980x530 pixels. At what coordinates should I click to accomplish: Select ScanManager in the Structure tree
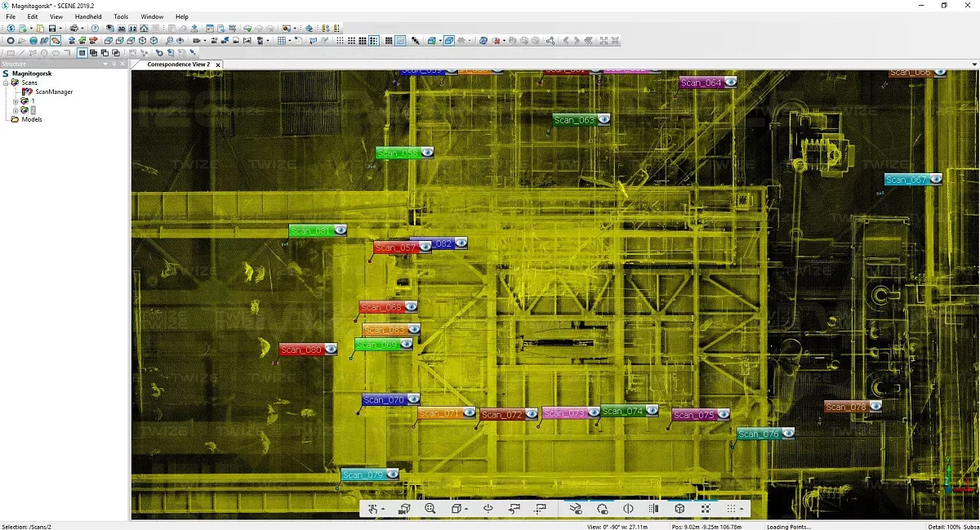click(x=54, y=92)
